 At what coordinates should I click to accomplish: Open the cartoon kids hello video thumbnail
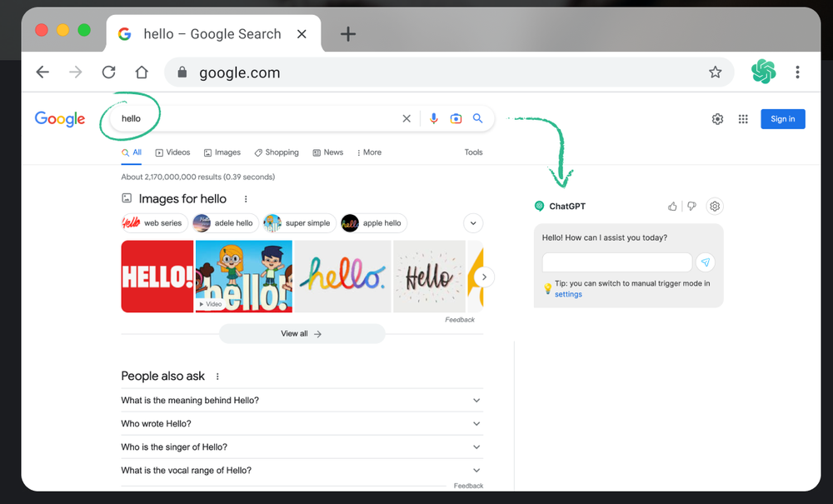coord(244,277)
